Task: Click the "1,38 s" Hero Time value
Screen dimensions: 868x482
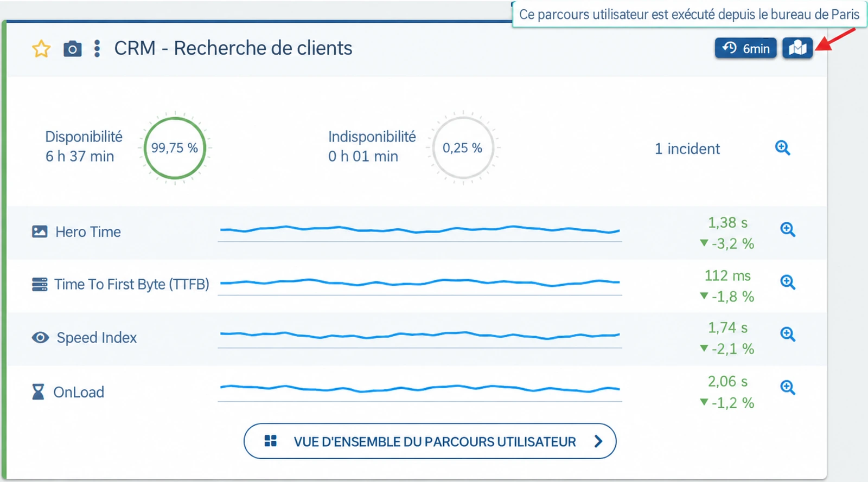Action: 727,223
